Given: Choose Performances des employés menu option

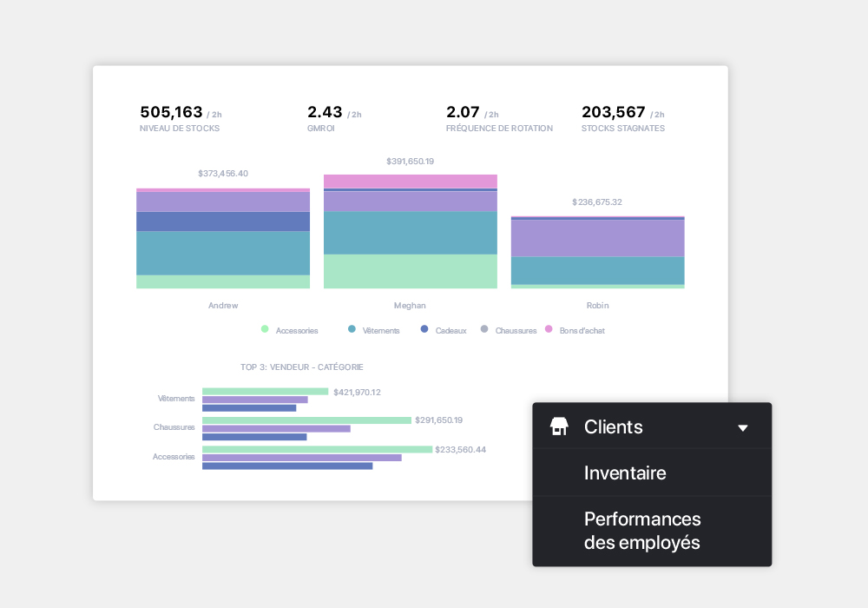Looking at the screenshot, I should [x=642, y=531].
